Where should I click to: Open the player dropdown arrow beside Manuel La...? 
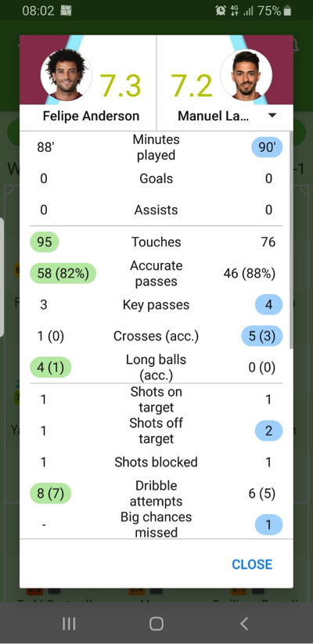coord(272,116)
